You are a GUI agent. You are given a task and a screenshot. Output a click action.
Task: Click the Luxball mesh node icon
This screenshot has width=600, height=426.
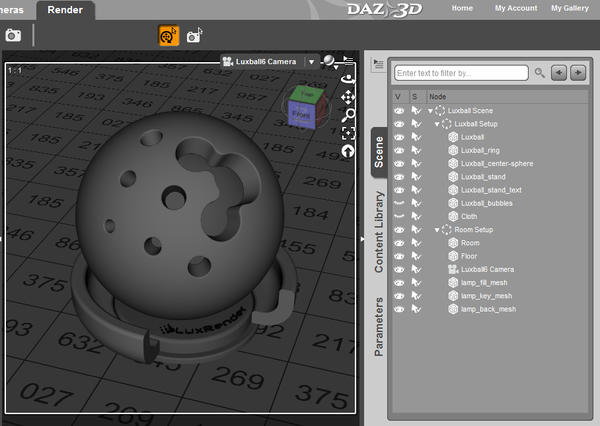pyautogui.click(x=453, y=137)
